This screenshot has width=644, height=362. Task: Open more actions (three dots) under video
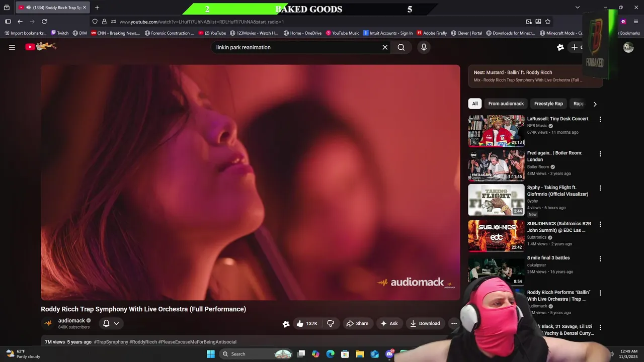pos(454,323)
